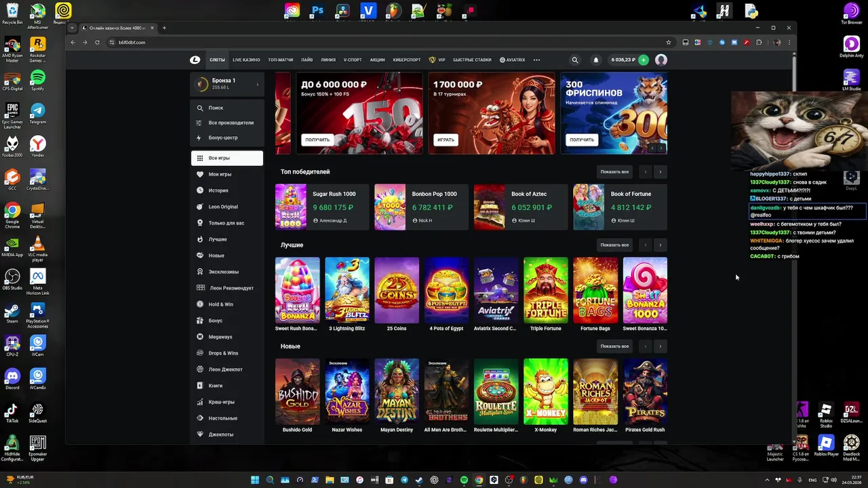Show next Новые games arrow

point(660,346)
